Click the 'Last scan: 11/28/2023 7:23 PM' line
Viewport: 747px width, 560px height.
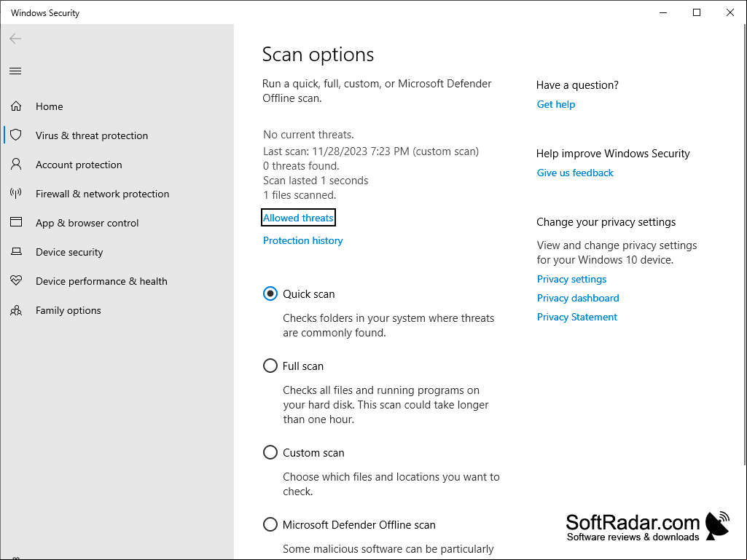[x=336, y=151]
